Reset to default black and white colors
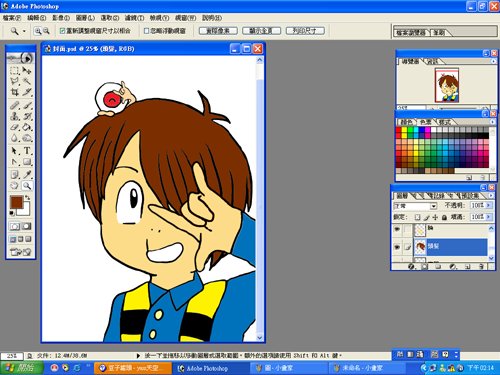 pos(12,213)
